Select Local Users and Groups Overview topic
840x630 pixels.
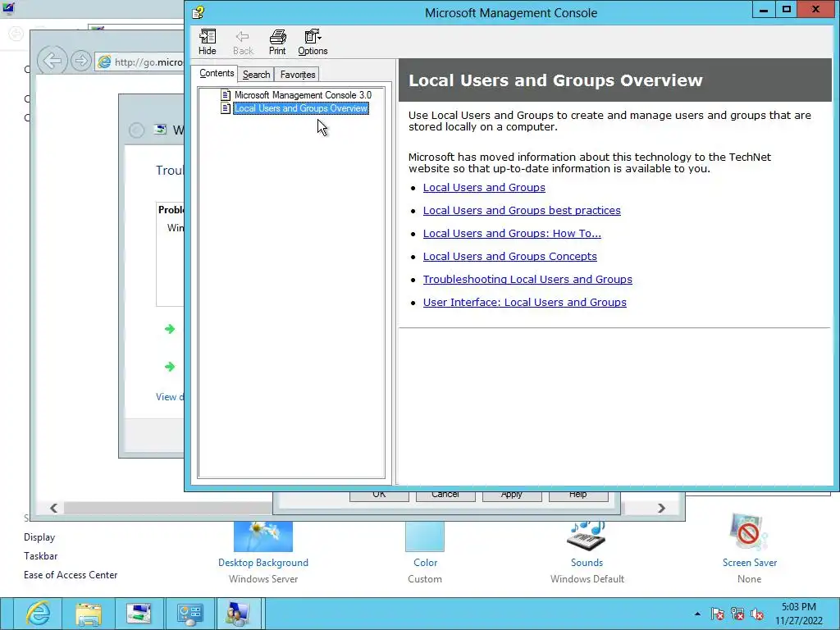point(301,108)
